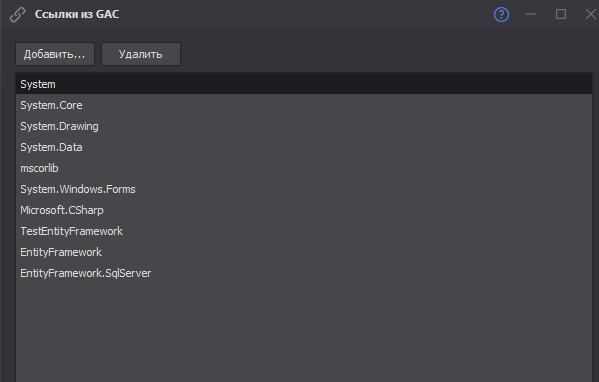The height and width of the screenshot is (382, 599).
Task: Select the EntityFramework list item
Action: click(304, 252)
